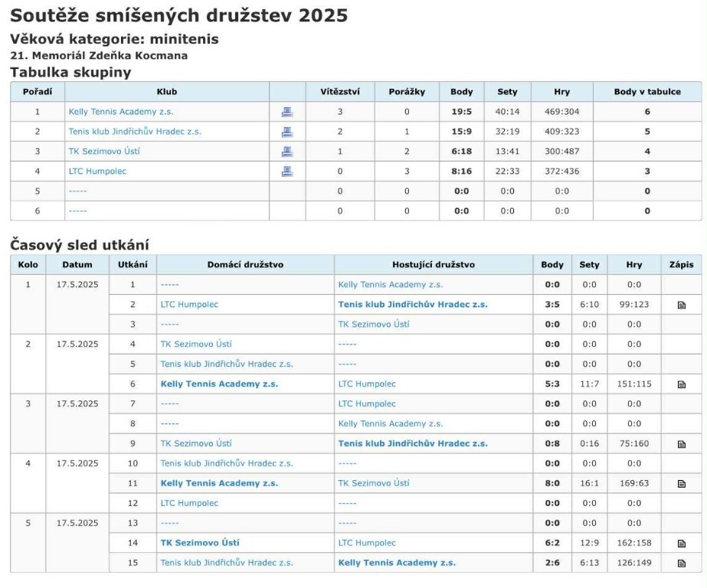Open roster icon for TK Sezimovo Ústí row

point(287,152)
